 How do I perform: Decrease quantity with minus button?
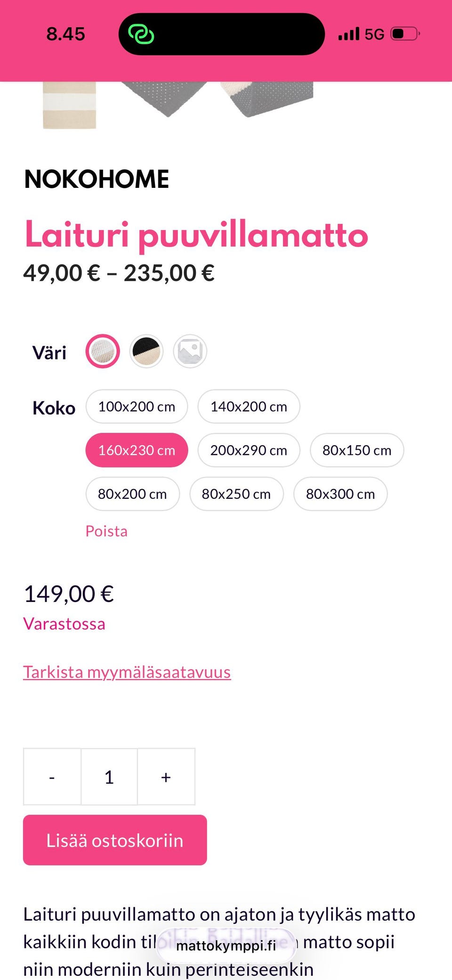[52, 777]
